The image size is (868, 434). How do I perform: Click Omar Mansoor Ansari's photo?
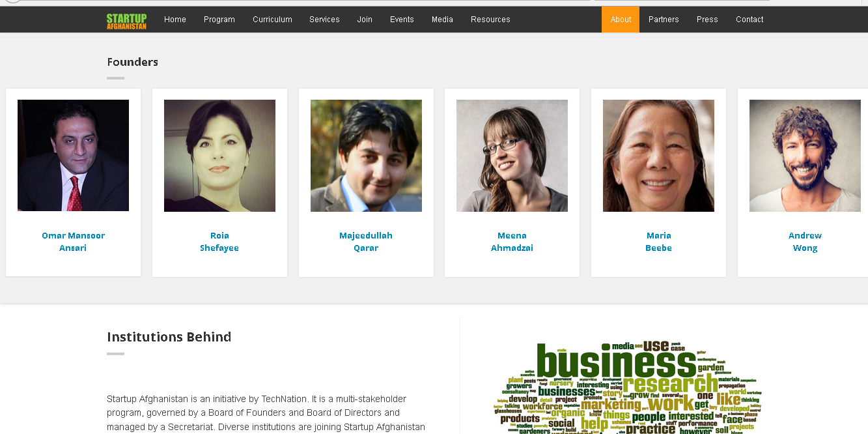pyautogui.click(x=73, y=155)
